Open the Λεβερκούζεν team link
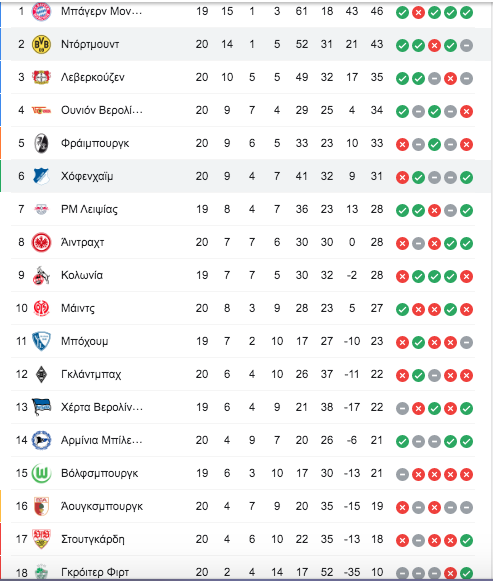This screenshot has height=581, width=493. click(93, 77)
